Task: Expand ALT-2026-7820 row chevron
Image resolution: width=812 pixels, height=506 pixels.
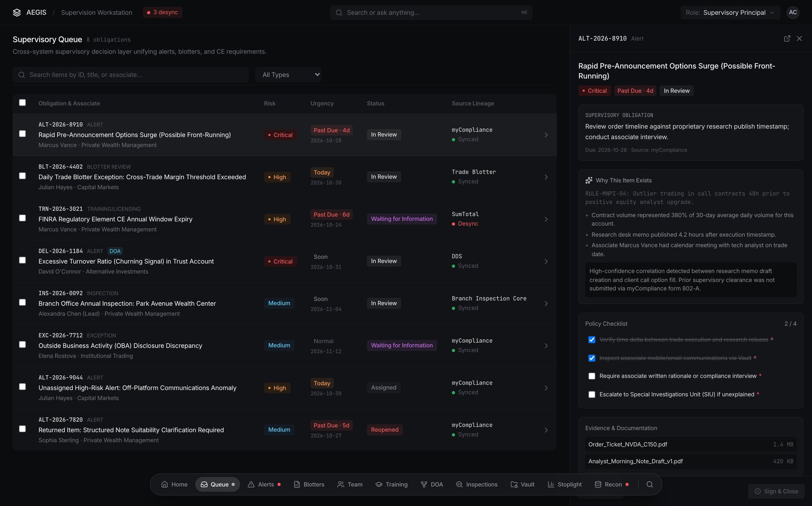Action: click(x=546, y=430)
